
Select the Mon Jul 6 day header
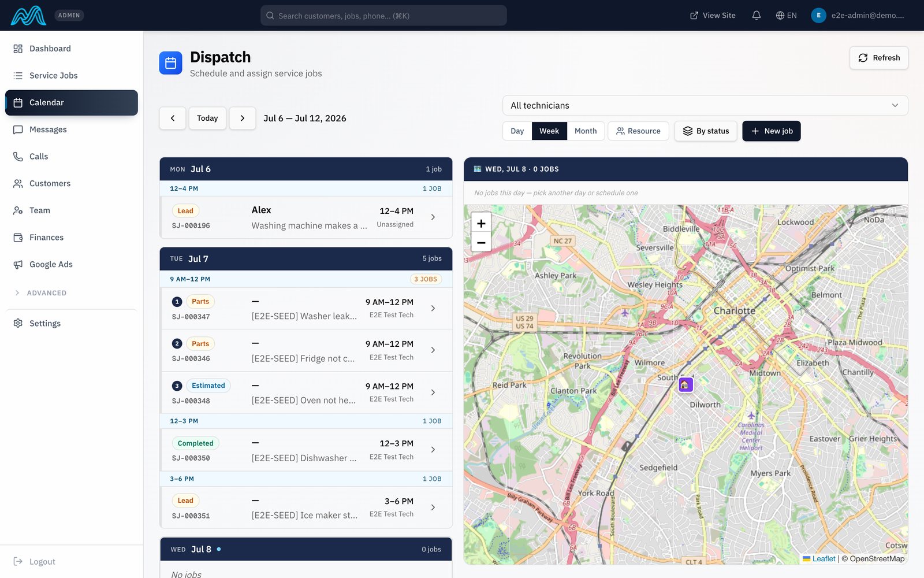[x=306, y=169]
